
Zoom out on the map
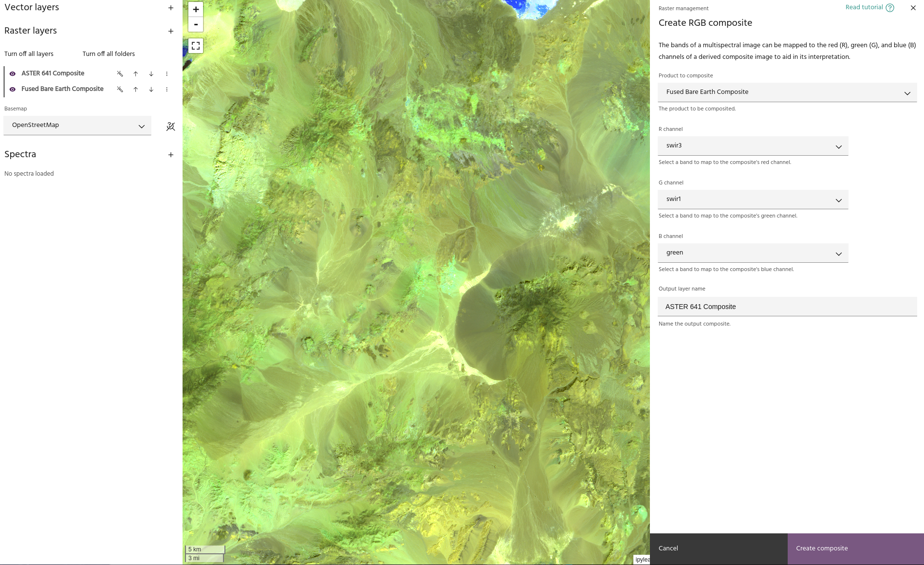[196, 24]
